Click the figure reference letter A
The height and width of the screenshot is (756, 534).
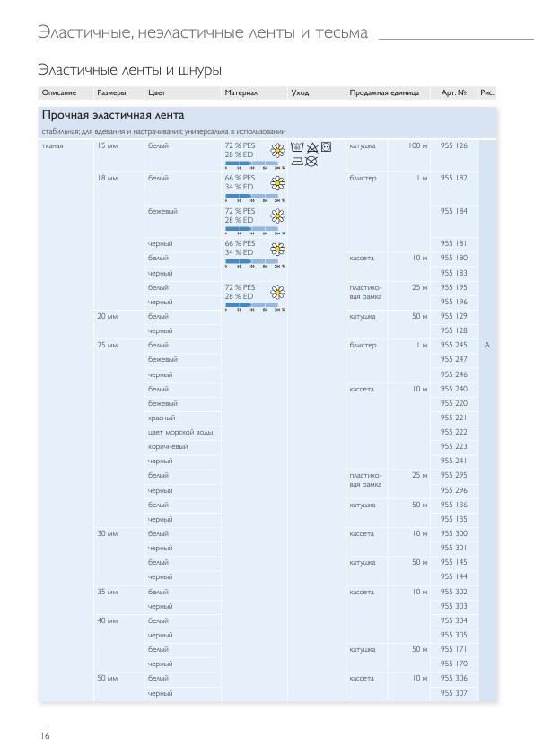[486, 345]
